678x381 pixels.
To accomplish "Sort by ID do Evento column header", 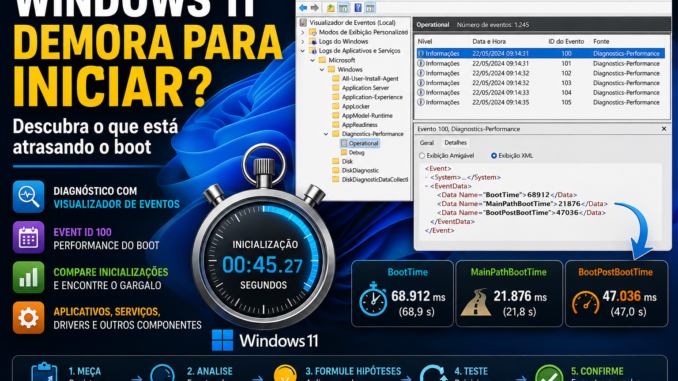I will (x=566, y=42).
